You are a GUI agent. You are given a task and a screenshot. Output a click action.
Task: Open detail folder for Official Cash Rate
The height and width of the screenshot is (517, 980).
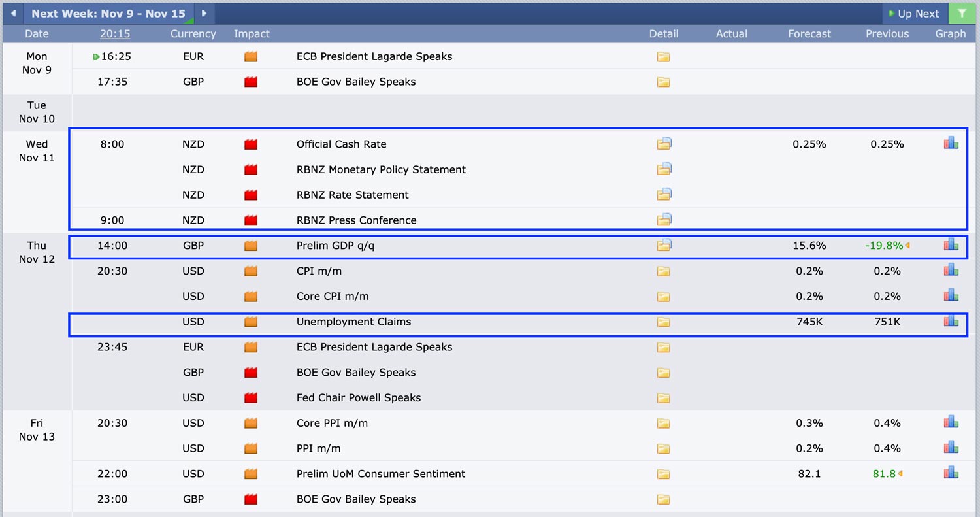(664, 144)
